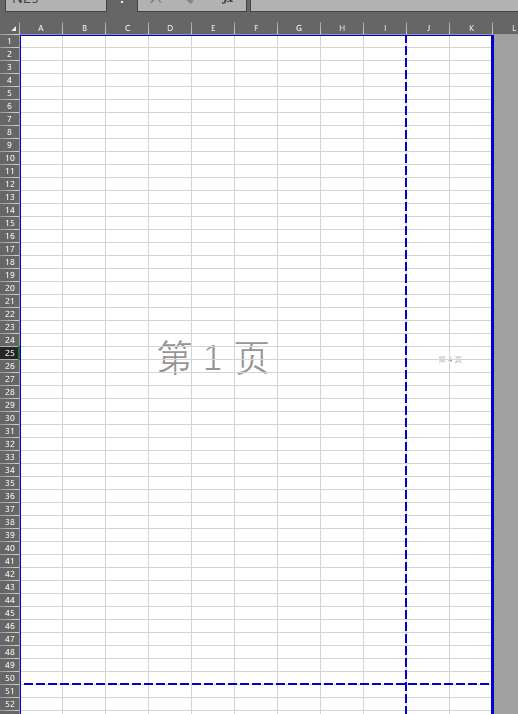Viewport: 518px width, 714px height.
Task: Select column L header
Action: coord(506,28)
